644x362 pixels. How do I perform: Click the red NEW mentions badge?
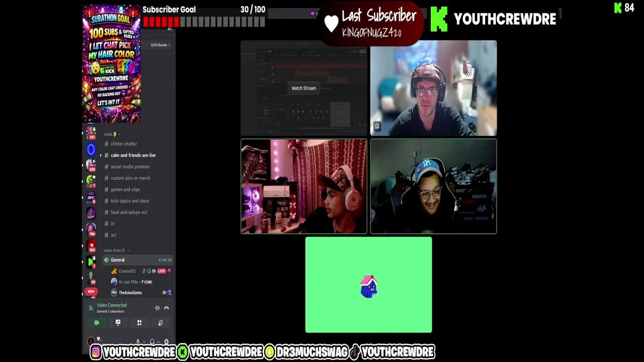pos(91,292)
